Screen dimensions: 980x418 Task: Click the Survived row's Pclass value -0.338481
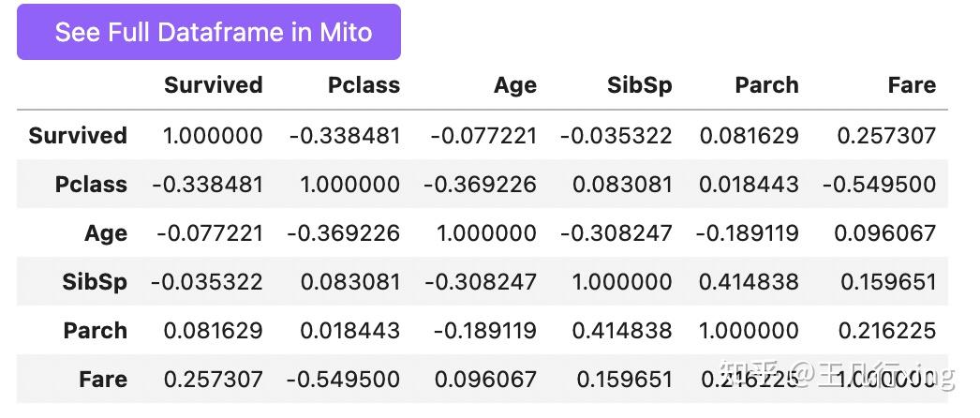coord(344,135)
